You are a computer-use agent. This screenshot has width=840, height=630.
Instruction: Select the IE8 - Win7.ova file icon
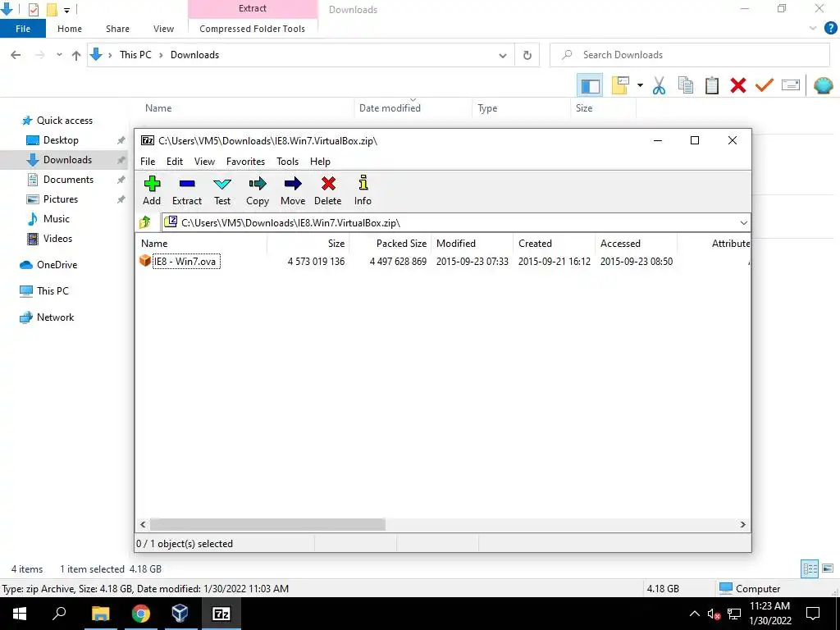[144, 261]
